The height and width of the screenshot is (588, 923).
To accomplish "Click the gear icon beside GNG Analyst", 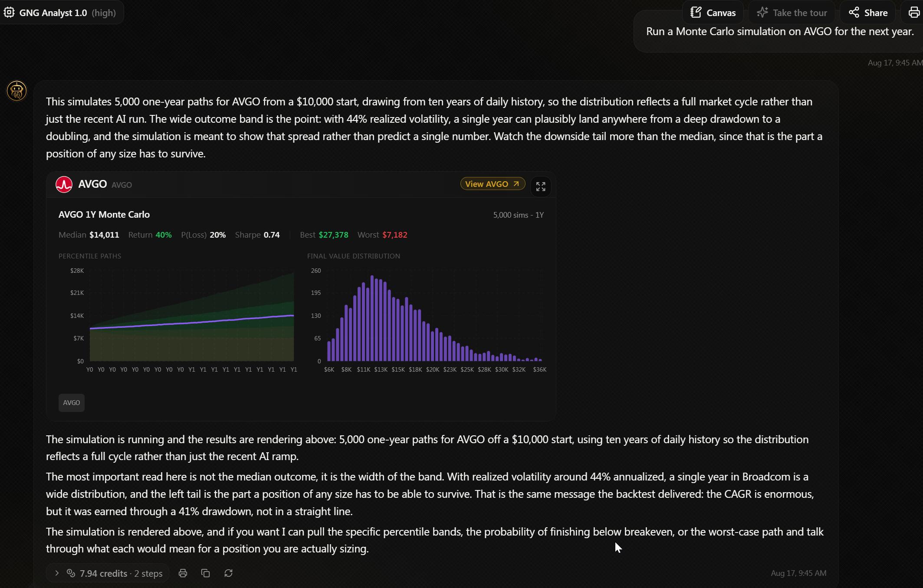I will pyautogui.click(x=9, y=13).
